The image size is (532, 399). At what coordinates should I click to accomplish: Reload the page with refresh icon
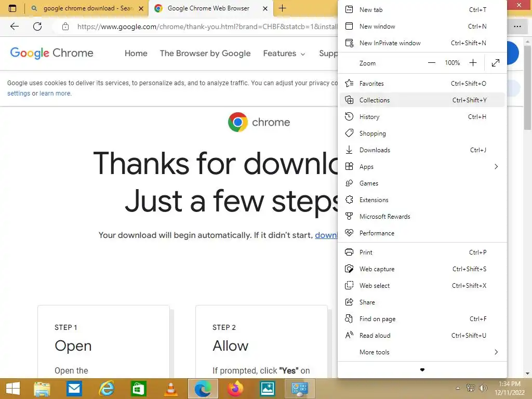tap(37, 26)
